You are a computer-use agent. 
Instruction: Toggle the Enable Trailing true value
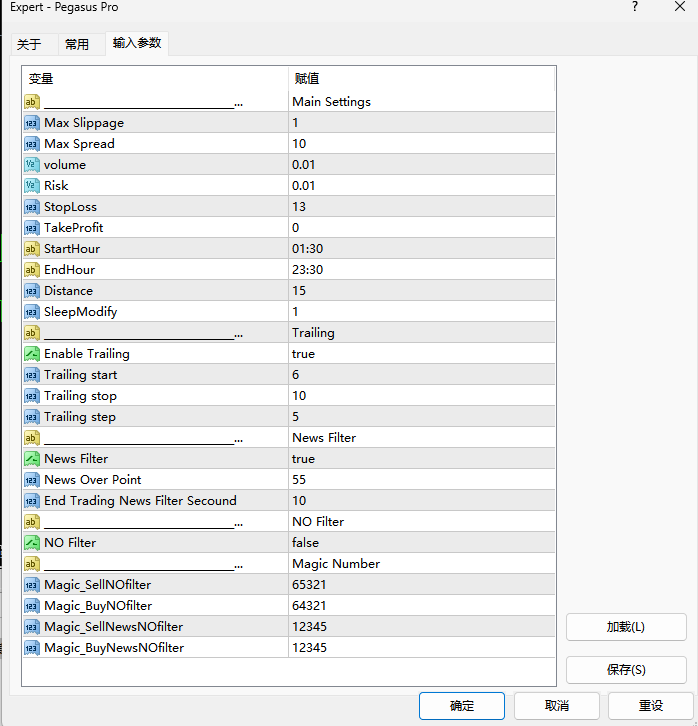pyautogui.click(x=303, y=354)
